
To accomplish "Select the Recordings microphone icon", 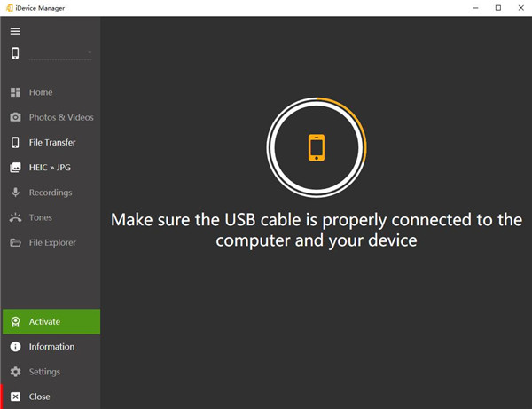I will pos(15,193).
